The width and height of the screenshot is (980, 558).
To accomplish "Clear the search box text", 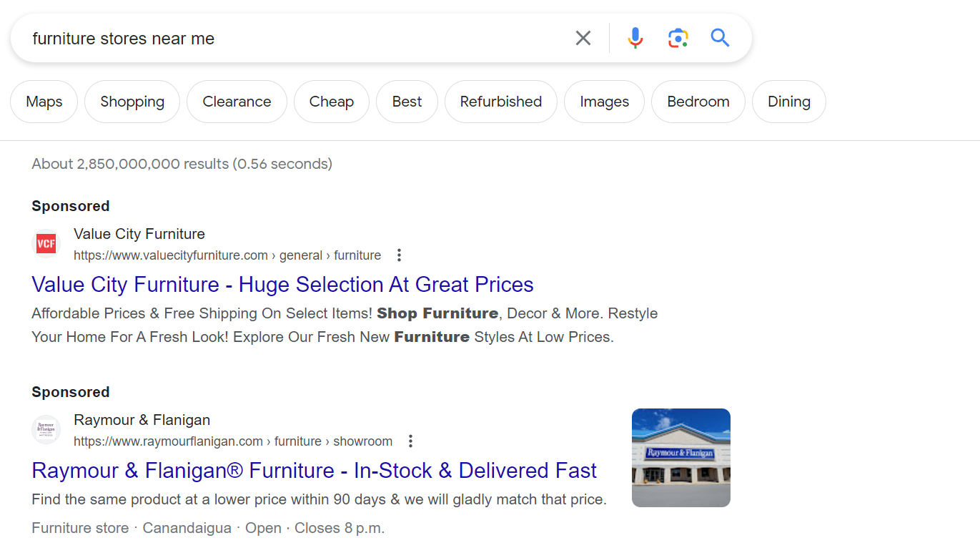I will click(583, 38).
